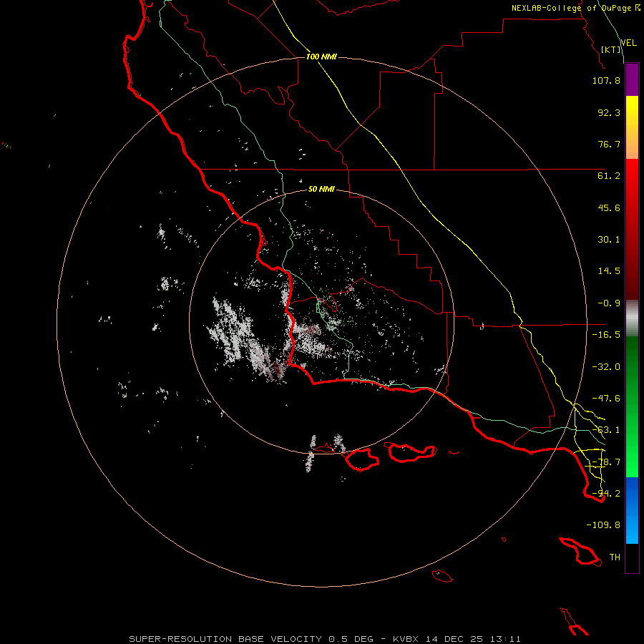
Task: Click the 76.7 velocity scale value
Action: pyautogui.click(x=609, y=144)
